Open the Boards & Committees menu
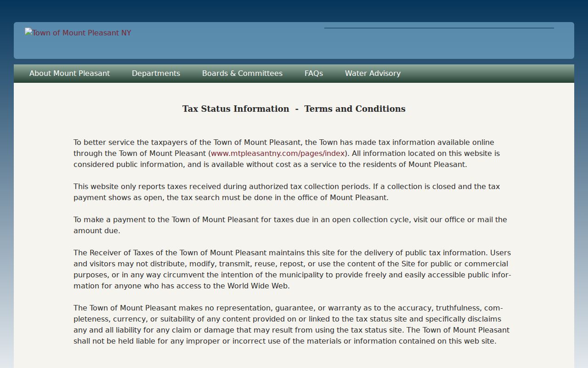This screenshot has height=368, width=588. coord(242,74)
